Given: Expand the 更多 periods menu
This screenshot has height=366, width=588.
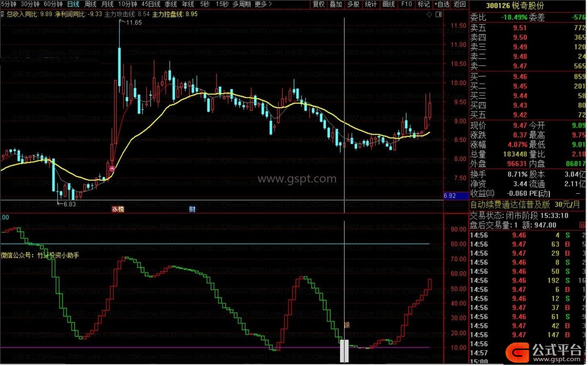Looking at the screenshot, I should pyautogui.click(x=263, y=4).
